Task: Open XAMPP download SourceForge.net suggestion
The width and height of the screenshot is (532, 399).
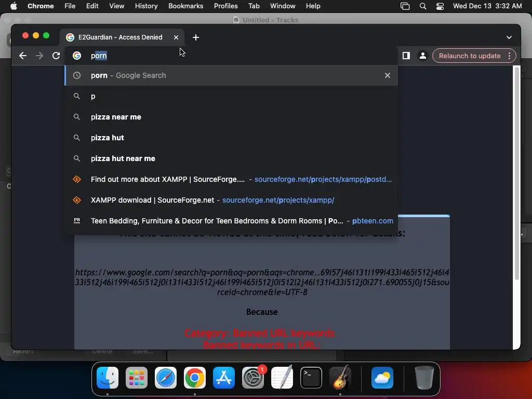Action: (231, 200)
